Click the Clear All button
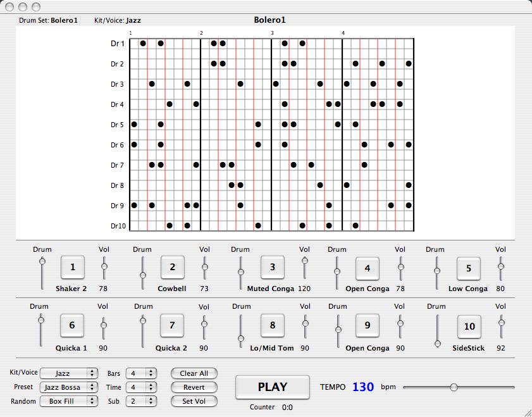Image resolution: width=532 pixels, height=417 pixels. tap(194, 373)
